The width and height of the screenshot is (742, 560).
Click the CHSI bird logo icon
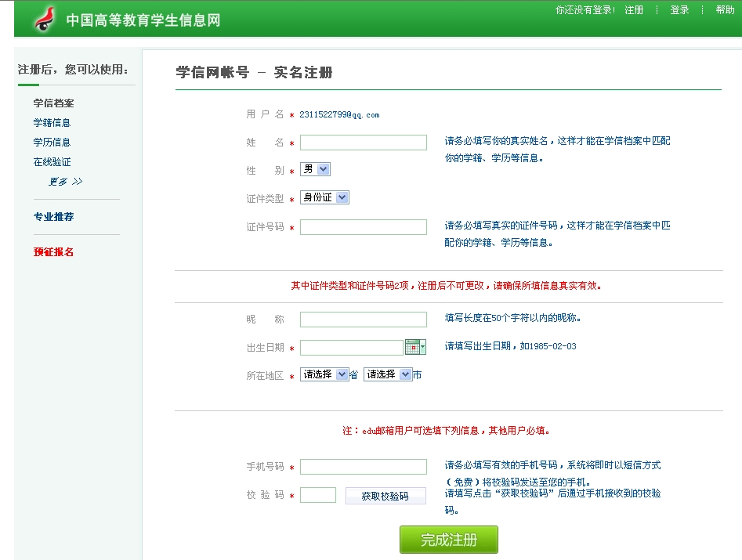click(45, 20)
